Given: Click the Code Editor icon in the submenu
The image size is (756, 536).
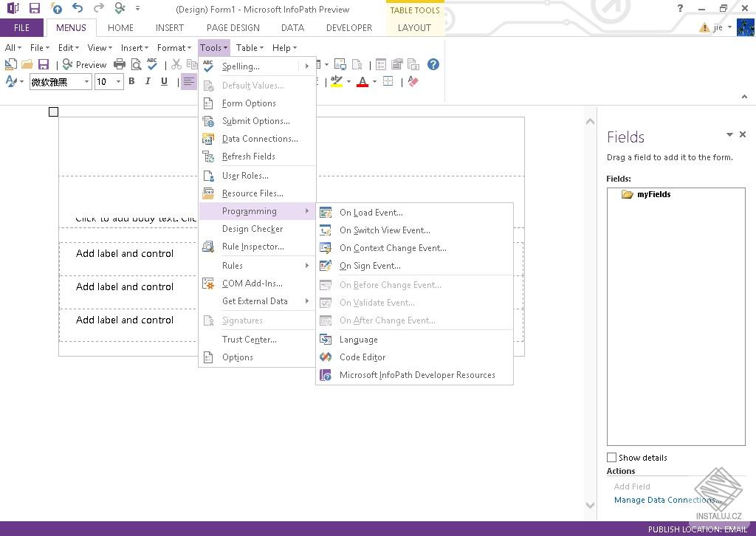Looking at the screenshot, I should tap(326, 357).
